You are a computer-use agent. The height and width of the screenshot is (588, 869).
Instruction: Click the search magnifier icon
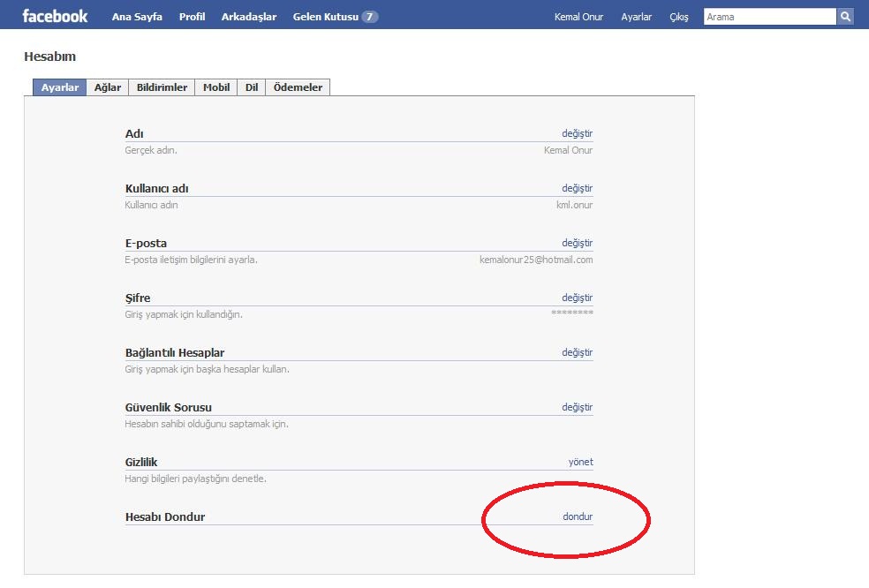[845, 17]
